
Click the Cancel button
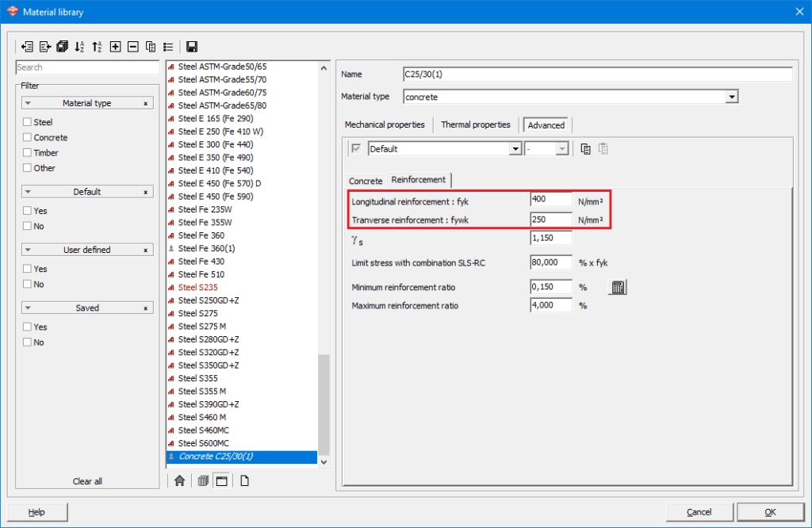tap(699, 512)
